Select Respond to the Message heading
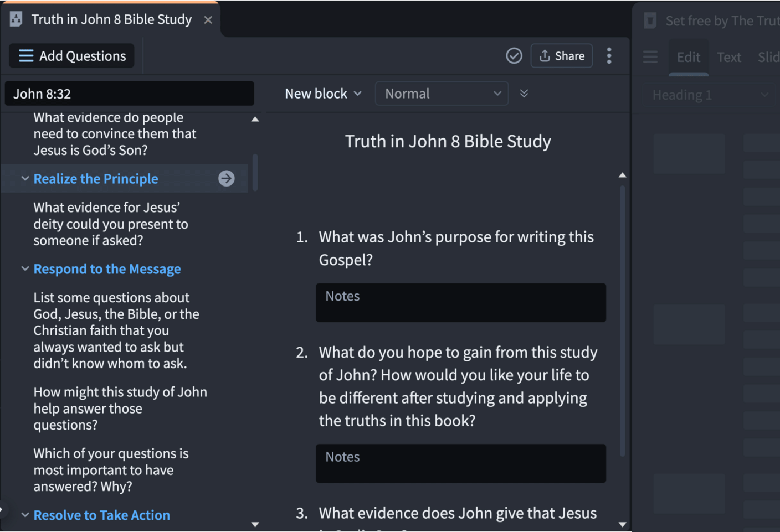Image resolution: width=780 pixels, height=532 pixels. (107, 269)
